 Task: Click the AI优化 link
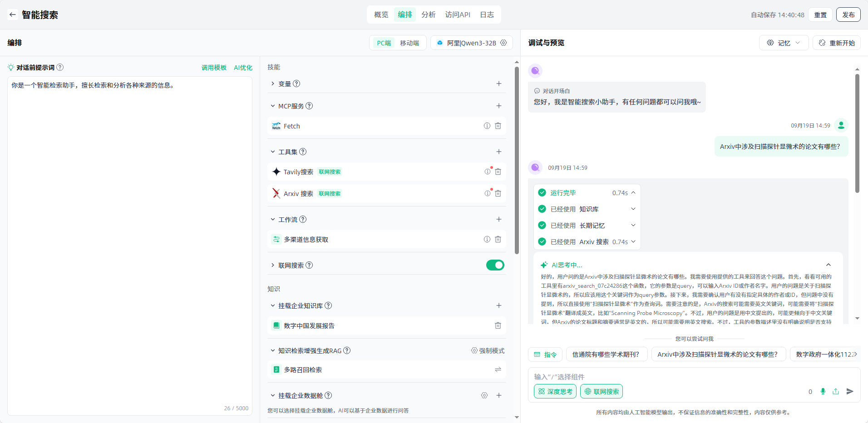243,68
